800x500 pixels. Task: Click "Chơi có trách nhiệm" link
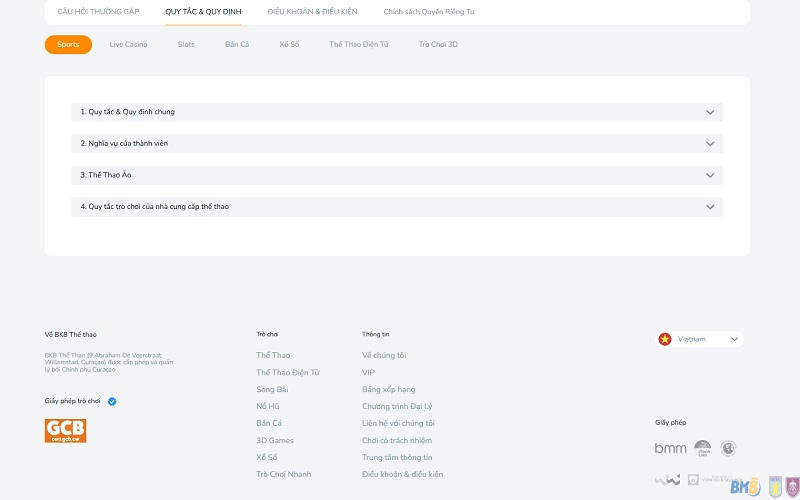[x=397, y=440]
